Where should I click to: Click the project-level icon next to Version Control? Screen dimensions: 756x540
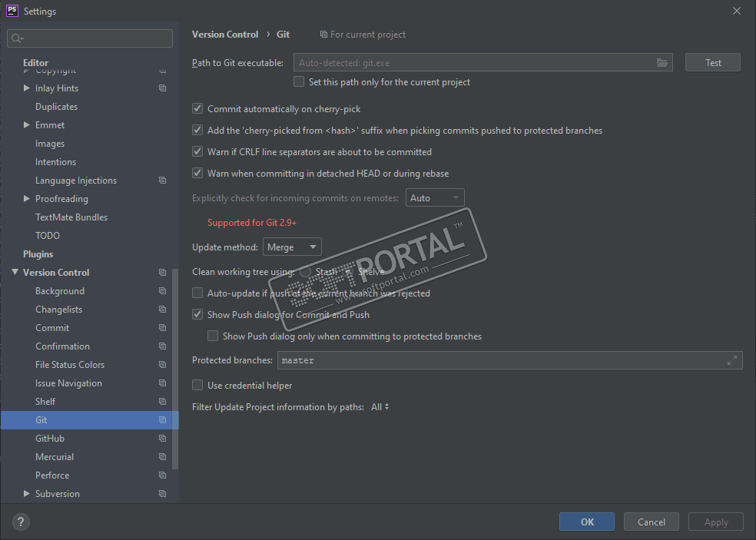pos(162,273)
